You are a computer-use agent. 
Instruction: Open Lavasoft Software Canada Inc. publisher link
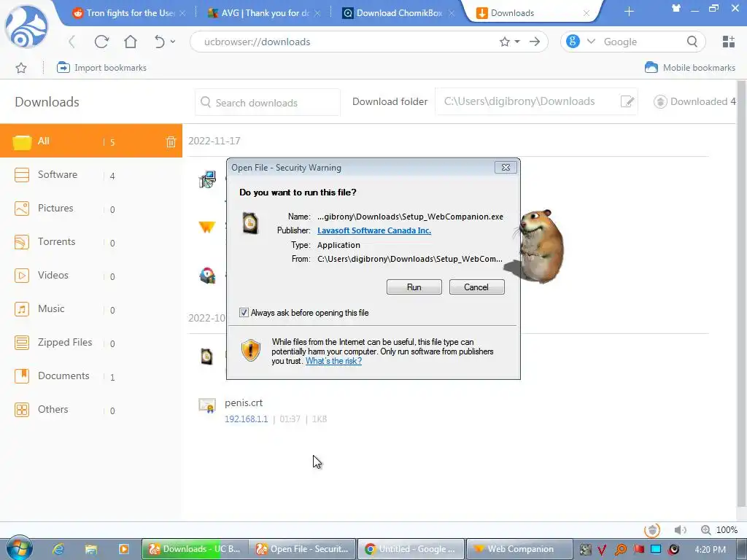(374, 230)
